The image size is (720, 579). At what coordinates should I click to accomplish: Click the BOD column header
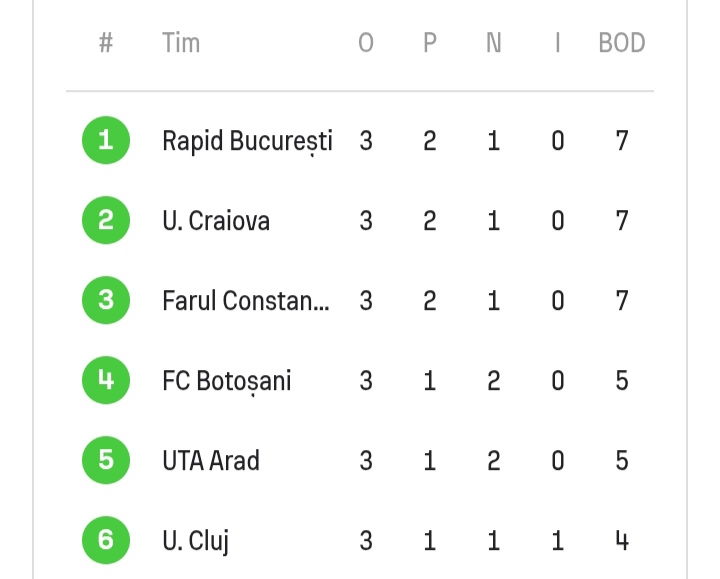(622, 43)
